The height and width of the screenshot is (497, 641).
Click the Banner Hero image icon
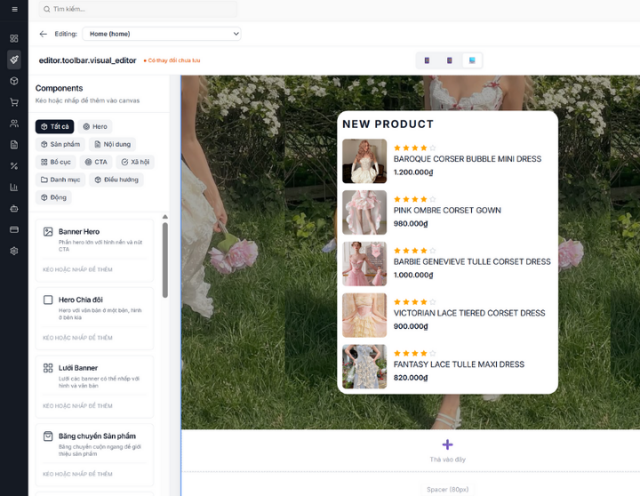[x=48, y=232]
